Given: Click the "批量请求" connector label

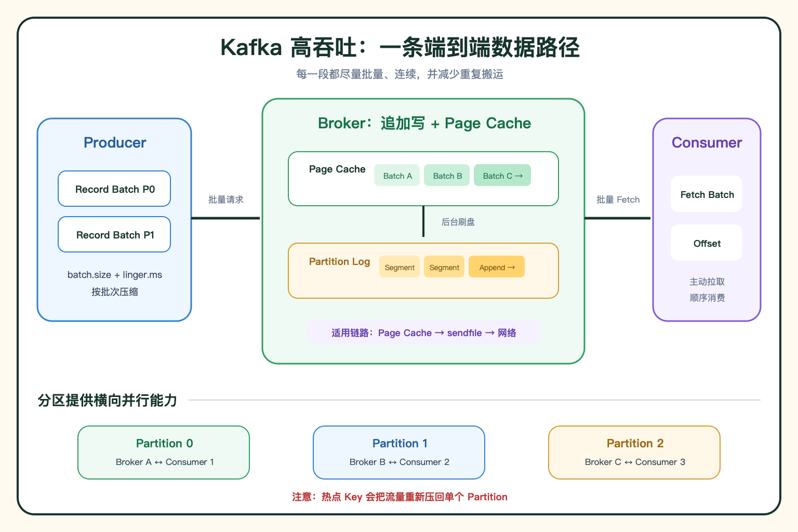Looking at the screenshot, I should 226,199.
